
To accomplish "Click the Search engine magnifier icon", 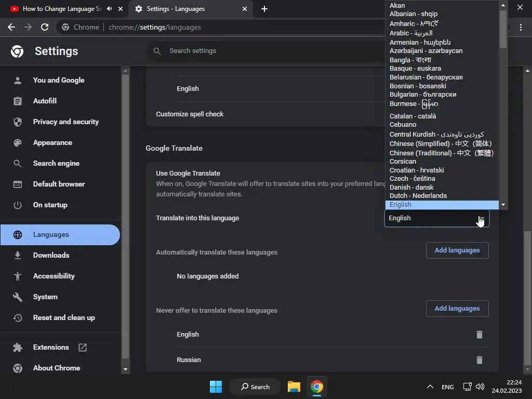I will click(x=17, y=164).
